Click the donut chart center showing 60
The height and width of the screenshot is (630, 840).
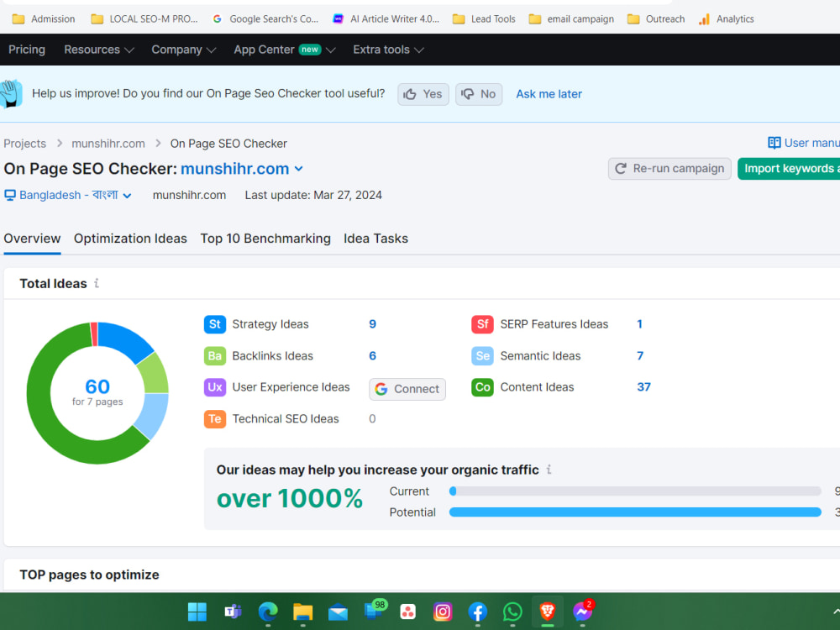tap(97, 386)
